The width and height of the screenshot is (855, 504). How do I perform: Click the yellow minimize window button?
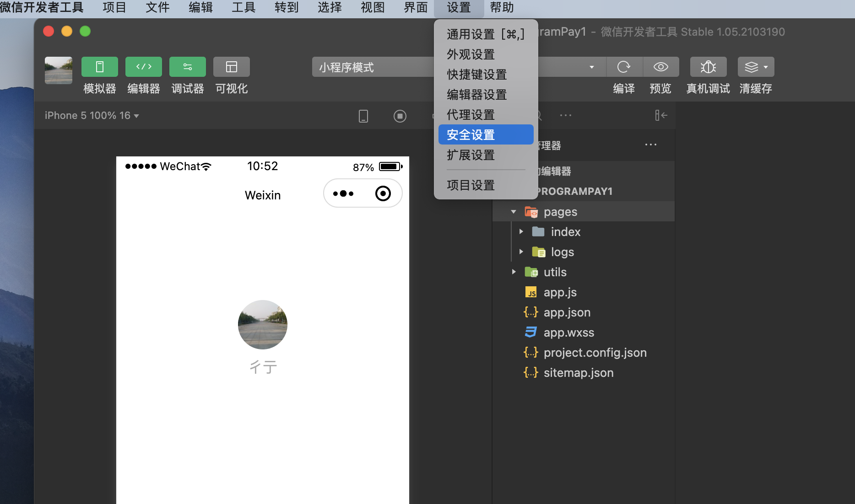pyautogui.click(x=67, y=31)
